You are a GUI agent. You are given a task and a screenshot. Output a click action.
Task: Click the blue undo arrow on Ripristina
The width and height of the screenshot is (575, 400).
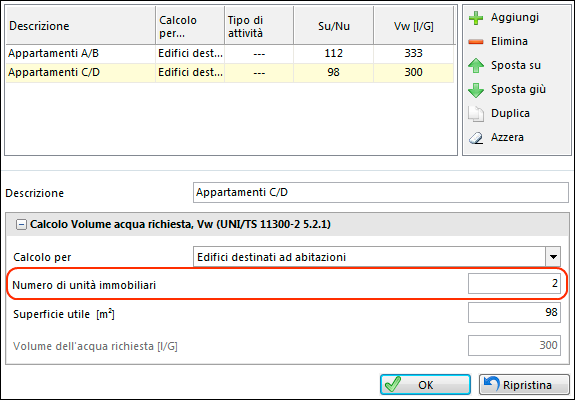click(491, 384)
